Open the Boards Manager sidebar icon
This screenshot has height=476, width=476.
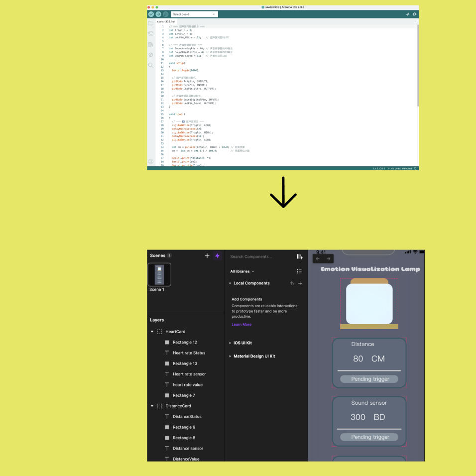(150, 33)
